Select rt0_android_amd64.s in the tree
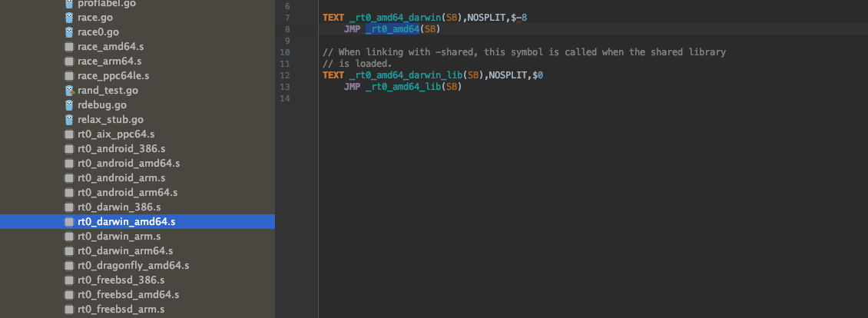Viewport: 868px width, 318px height. tap(128, 164)
